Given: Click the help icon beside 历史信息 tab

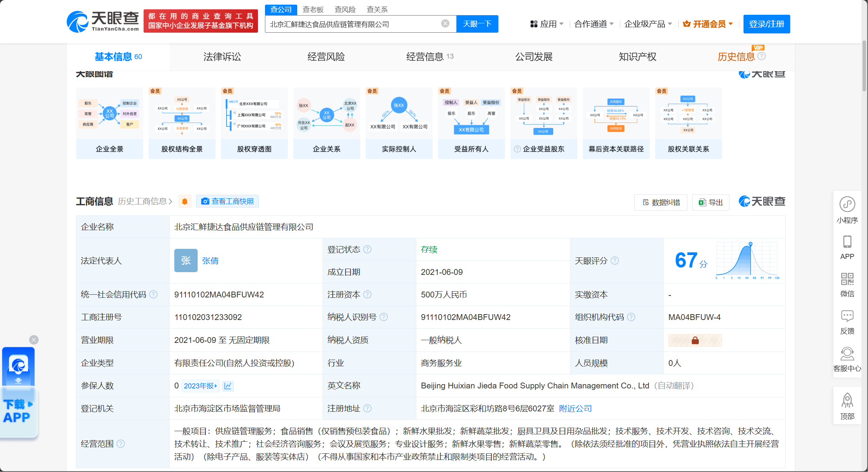Looking at the screenshot, I should (762, 56).
